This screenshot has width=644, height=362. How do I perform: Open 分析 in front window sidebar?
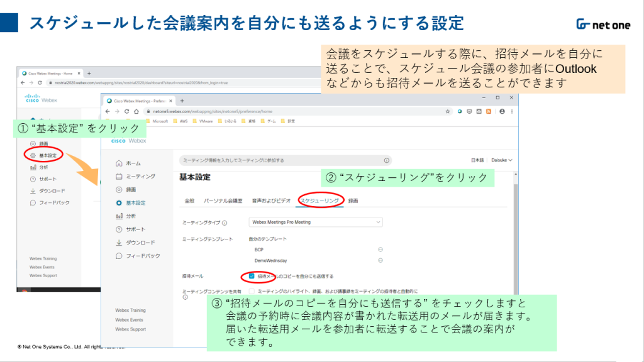pos(126,216)
